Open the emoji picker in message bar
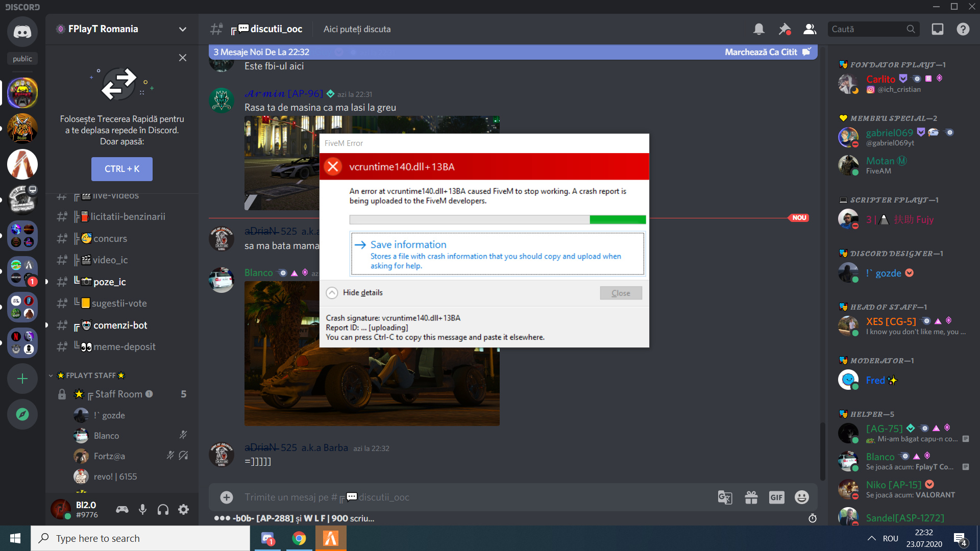Image resolution: width=980 pixels, height=551 pixels. [x=801, y=496]
